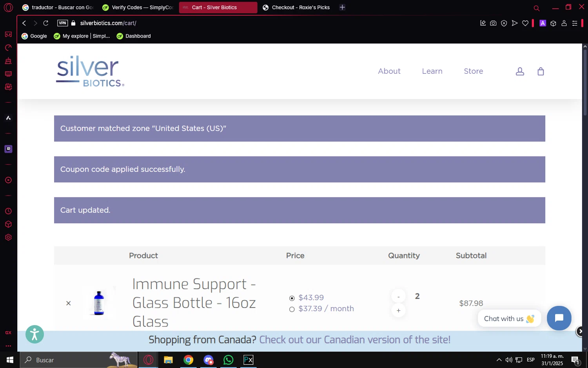Image resolution: width=588 pixels, height=368 pixels.
Task: Click the Buscar taskbar search box
Action: pos(78,360)
